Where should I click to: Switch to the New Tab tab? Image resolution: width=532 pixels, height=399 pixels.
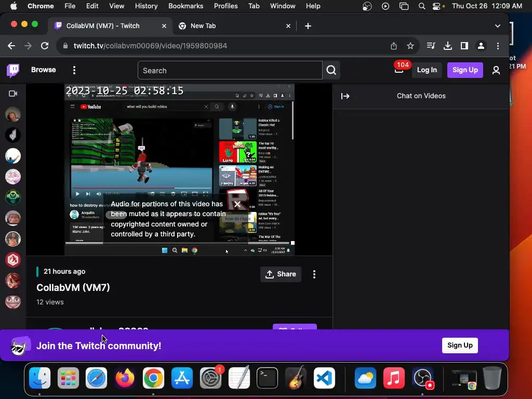click(x=235, y=26)
